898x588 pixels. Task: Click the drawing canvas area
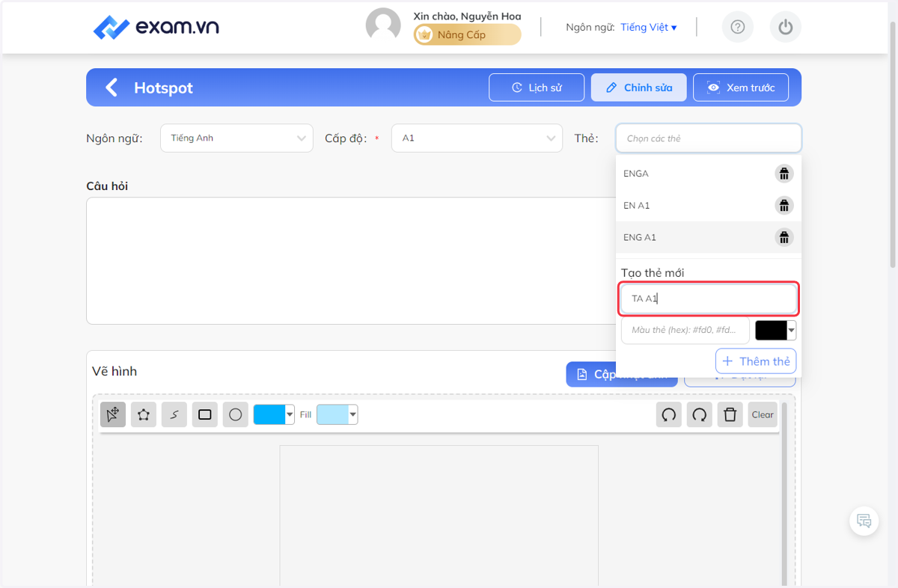[439, 515]
